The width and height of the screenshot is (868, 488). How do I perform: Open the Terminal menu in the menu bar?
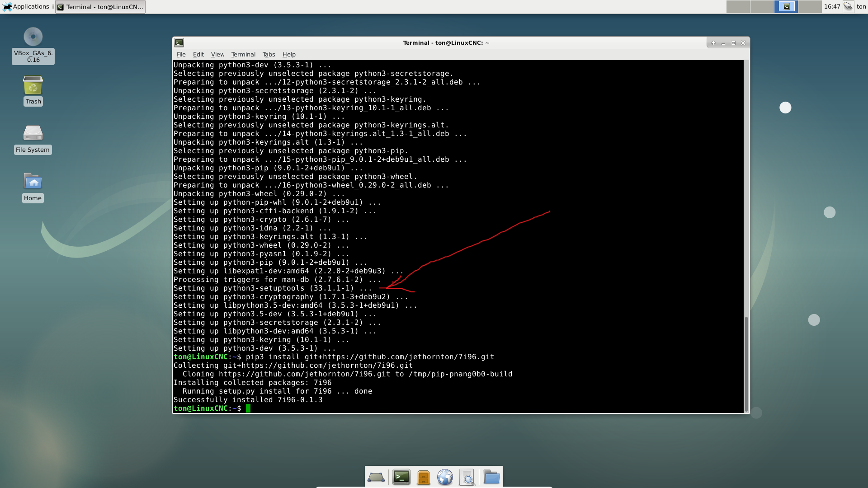(x=243, y=54)
